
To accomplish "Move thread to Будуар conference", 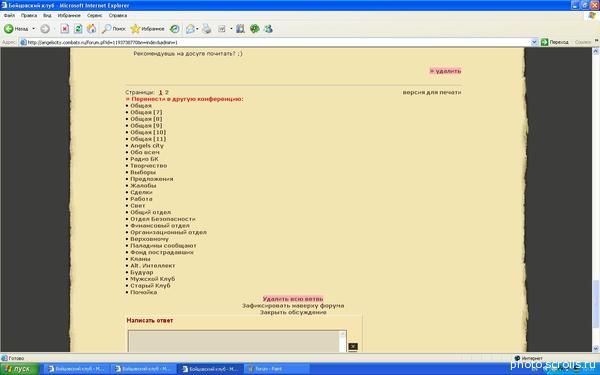I will tap(142, 272).
